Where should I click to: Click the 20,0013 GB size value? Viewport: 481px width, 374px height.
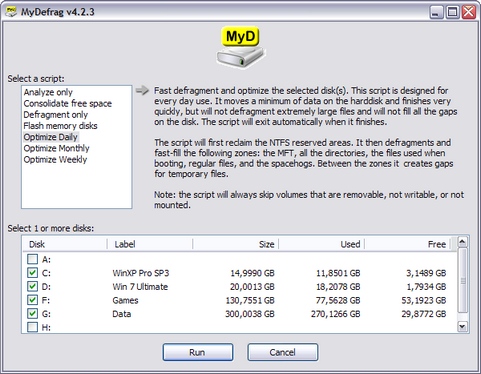tap(252, 287)
